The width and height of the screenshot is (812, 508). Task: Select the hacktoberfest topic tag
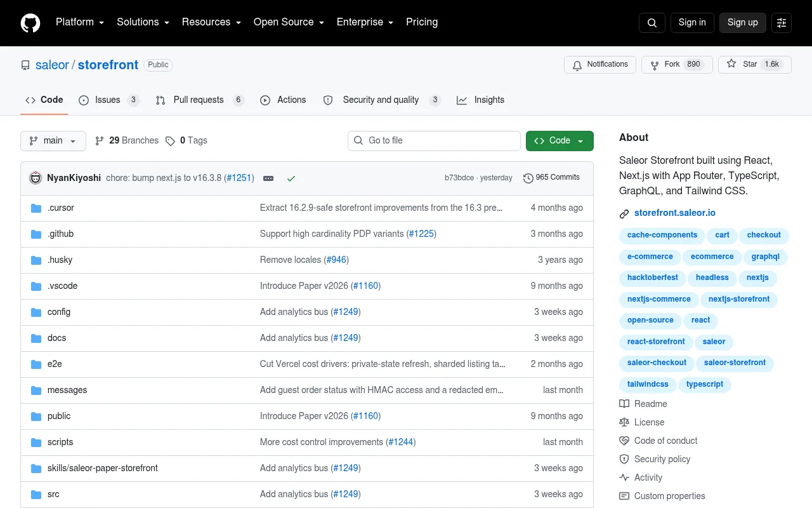point(653,278)
